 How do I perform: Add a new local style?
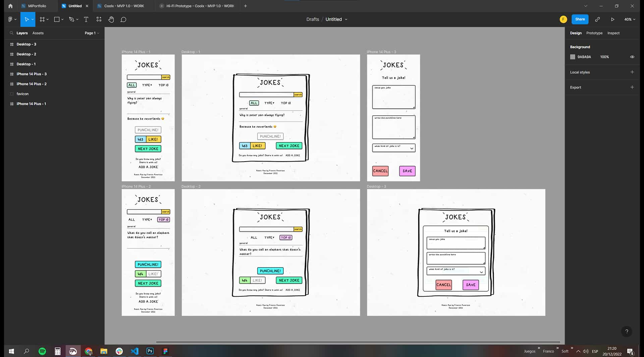(632, 72)
